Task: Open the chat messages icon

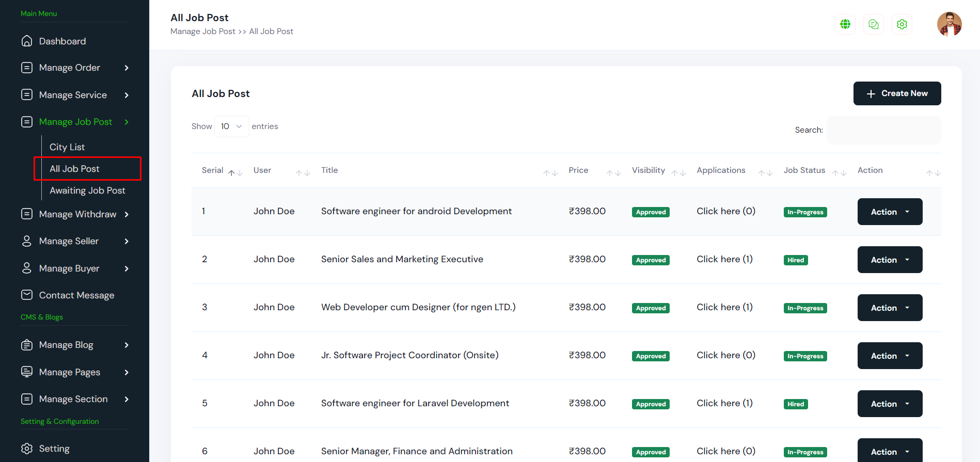Action: (874, 24)
